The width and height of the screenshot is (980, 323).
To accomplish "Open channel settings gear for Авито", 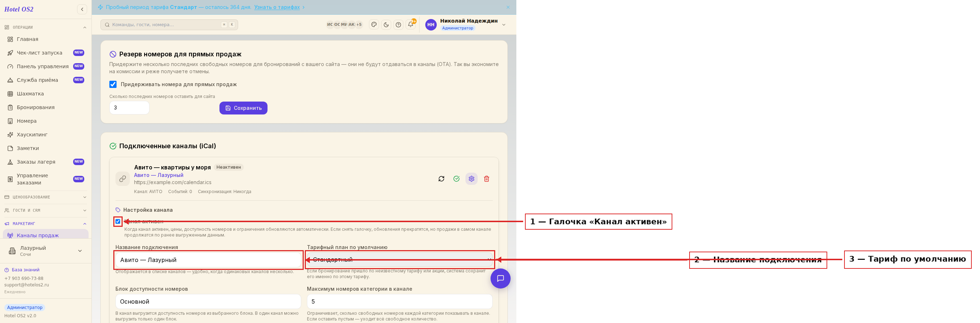I will coord(472,179).
